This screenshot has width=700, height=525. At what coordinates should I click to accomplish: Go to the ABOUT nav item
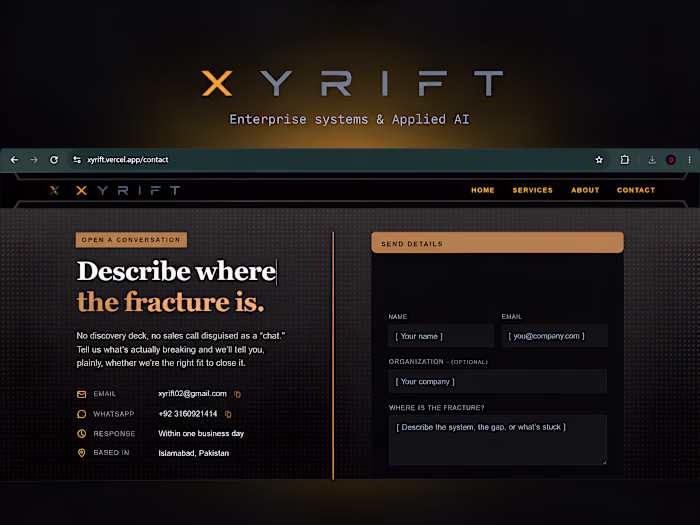click(x=585, y=190)
